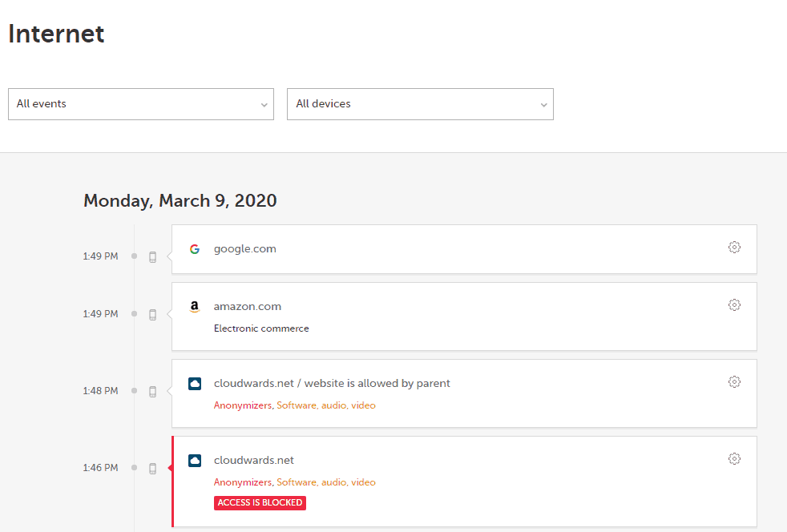Open settings gear for google.com entry
Screen dimensions: 787x532
click(734, 247)
